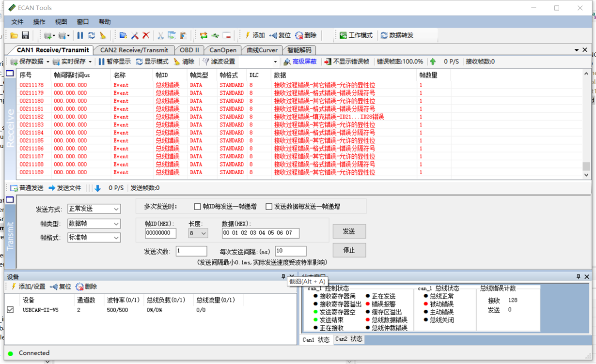
Task: Click 复位 in the 设备 panel toolbar
Action: (61, 287)
